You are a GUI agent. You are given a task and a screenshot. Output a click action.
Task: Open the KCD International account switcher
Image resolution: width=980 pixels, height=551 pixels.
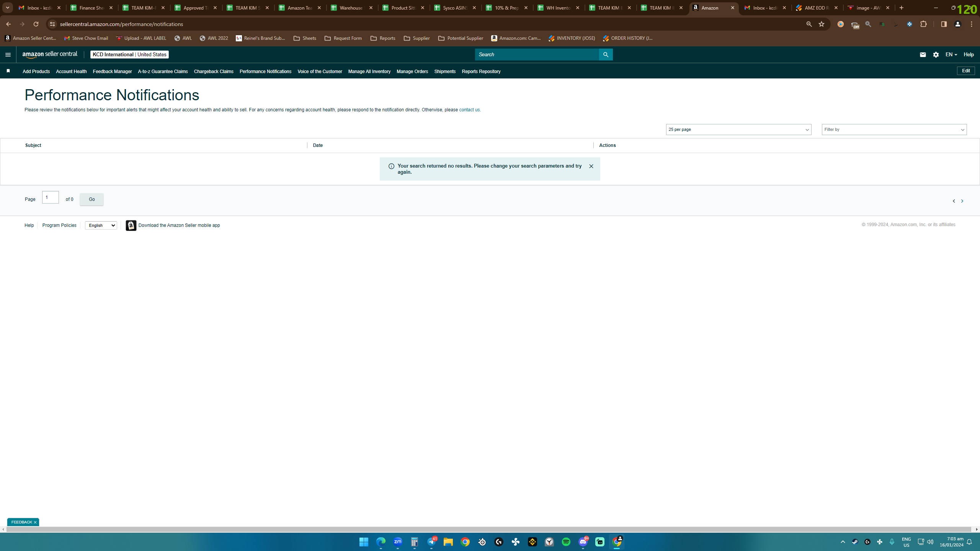point(129,55)
